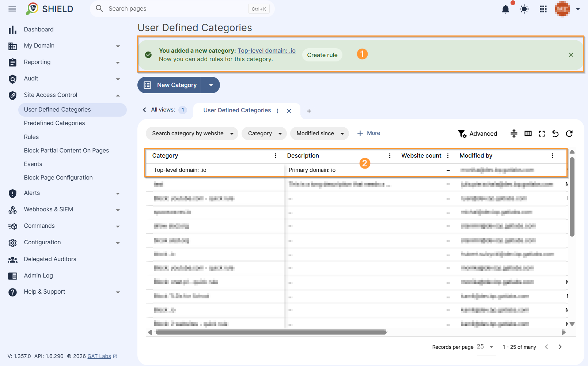Open the apps grid launcher
This screenshot has height=366, width=588.
[x=543, y=9]
